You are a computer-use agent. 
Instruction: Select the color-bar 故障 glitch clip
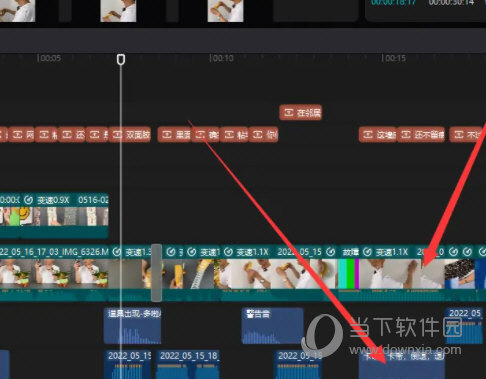(x=349, y=273)
